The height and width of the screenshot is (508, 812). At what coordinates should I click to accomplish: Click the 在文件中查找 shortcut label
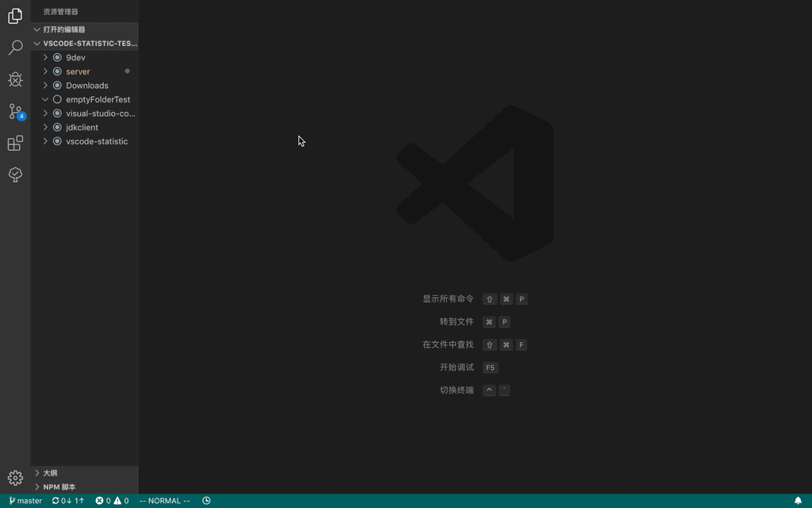(448, 344)
